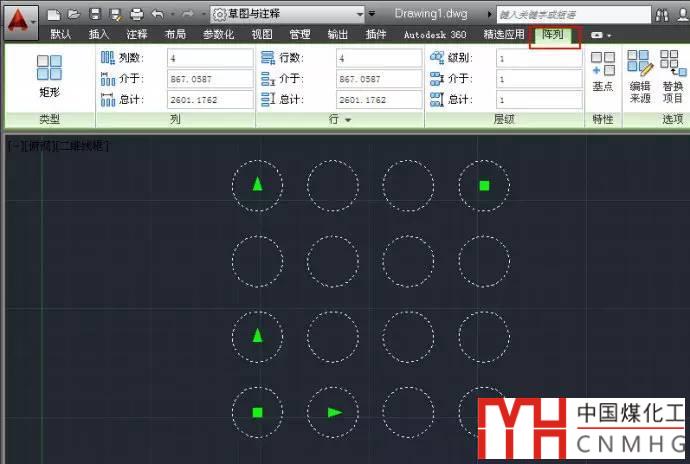The height and width of the screenshot is (464, 690).
Task: Open the Autodesk 360 tab
Action: [434, 34]
